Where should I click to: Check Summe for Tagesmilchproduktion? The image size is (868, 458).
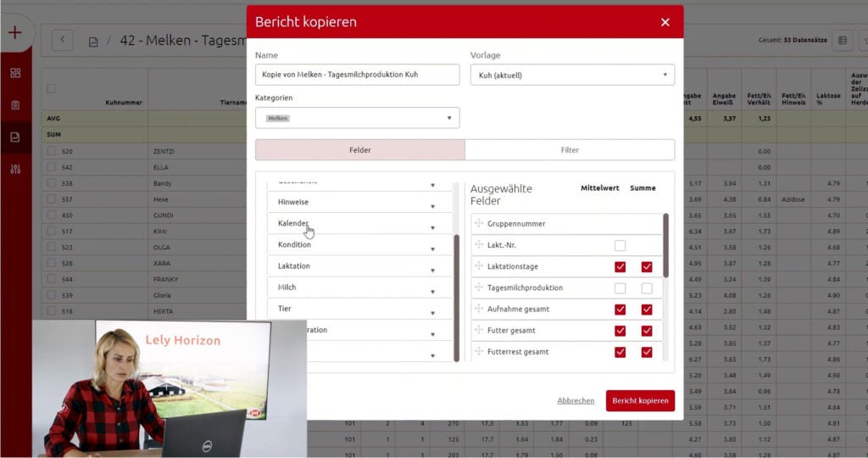click(647, 288)
